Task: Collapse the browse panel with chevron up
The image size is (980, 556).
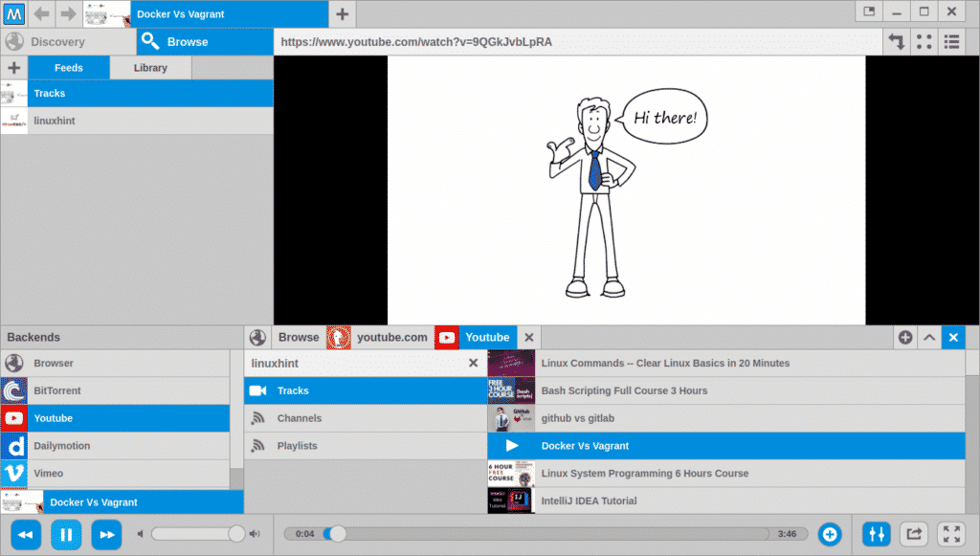Action: click(x=928, y=337)
